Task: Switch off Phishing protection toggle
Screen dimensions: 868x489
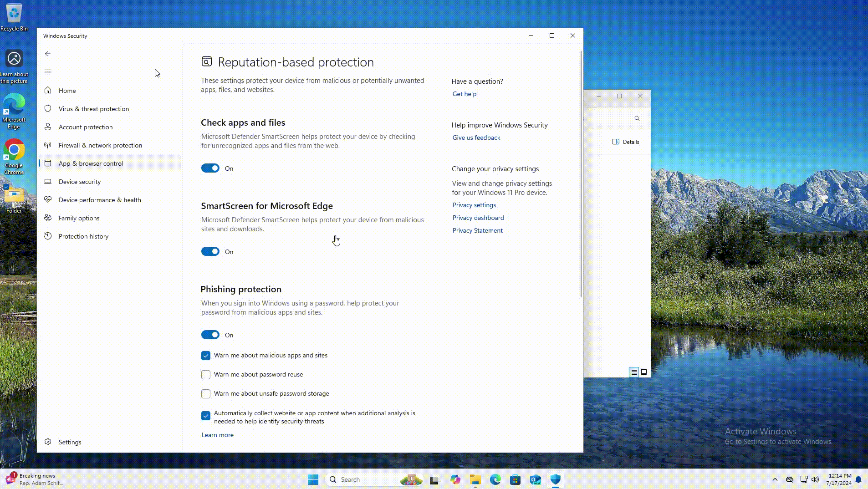Action: click(210, 335)
